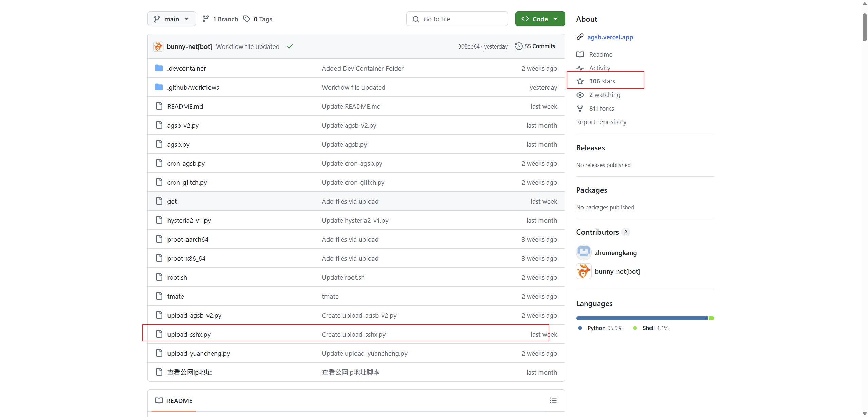Select the README tab
Viewport: 868px width, 417px height.
click(x=174, y=401)
